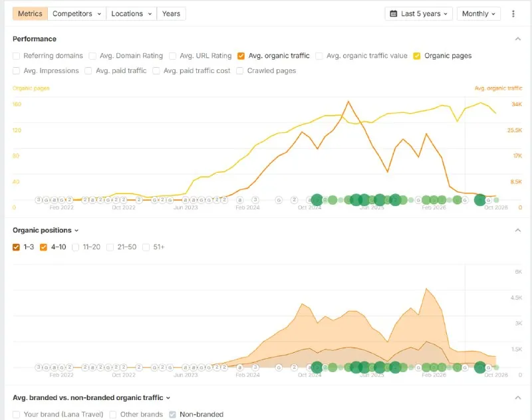Enable the Referring domains checkbox

click(x=16, y=56)
